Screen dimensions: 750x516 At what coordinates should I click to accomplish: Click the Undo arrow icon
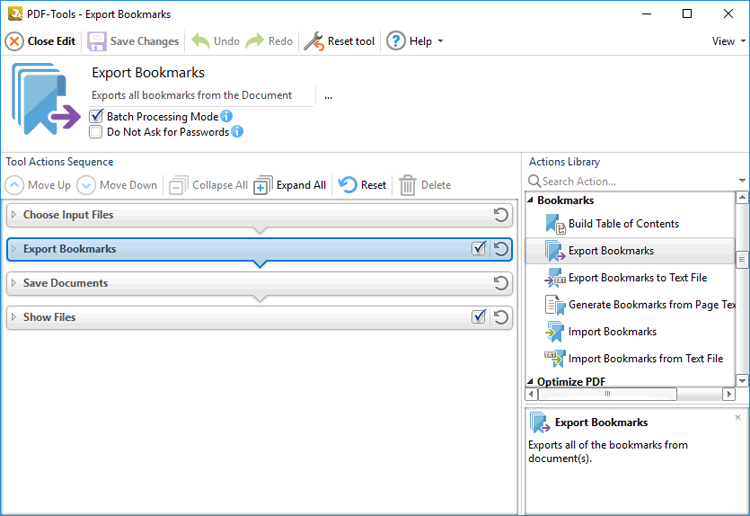pyautogui.click(x=200, y=41)
